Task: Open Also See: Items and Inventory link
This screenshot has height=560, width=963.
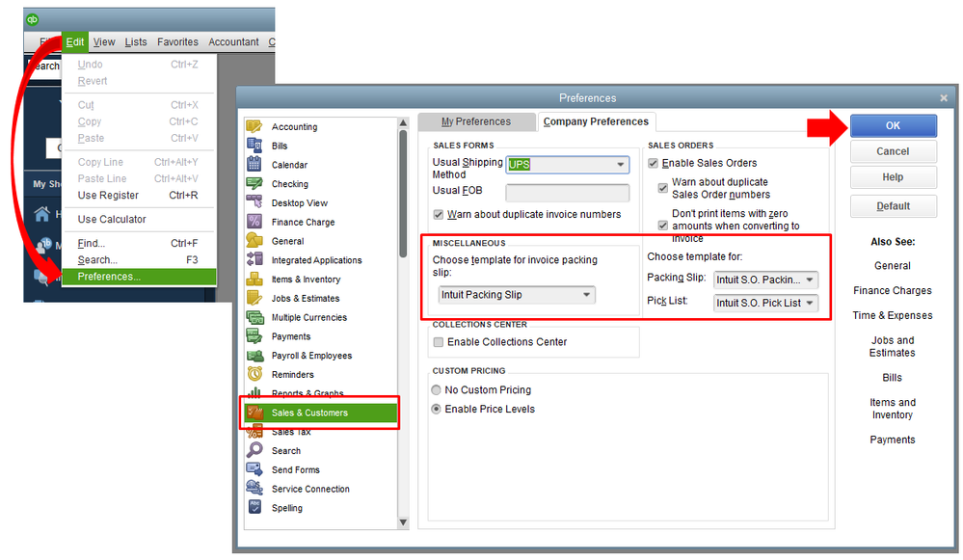Action: click(892, 409)
